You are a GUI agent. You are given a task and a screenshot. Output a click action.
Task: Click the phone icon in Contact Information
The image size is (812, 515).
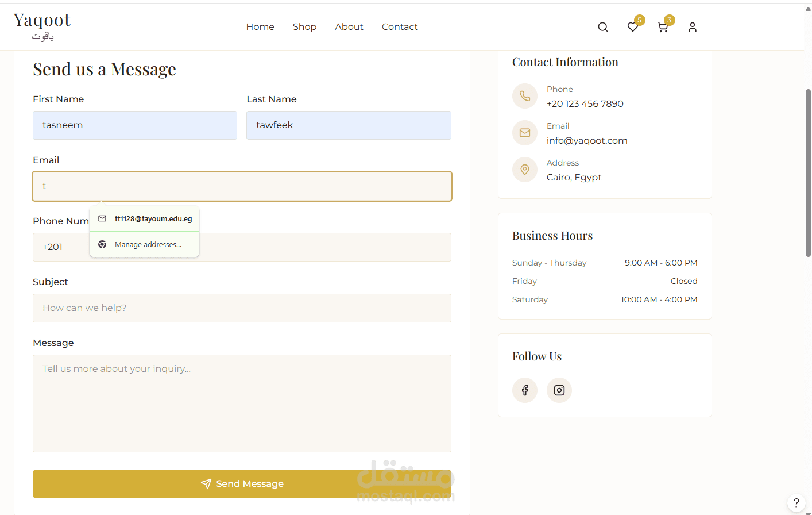click(525, 96)
